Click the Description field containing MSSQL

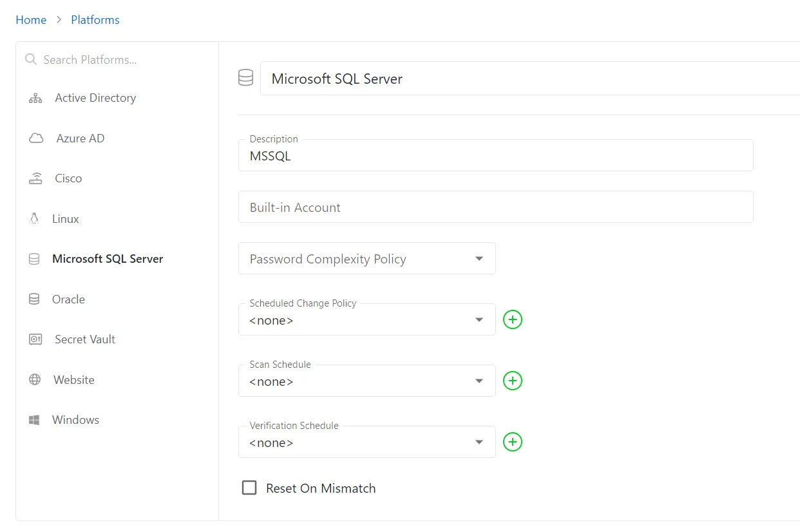tap(496, 155)
